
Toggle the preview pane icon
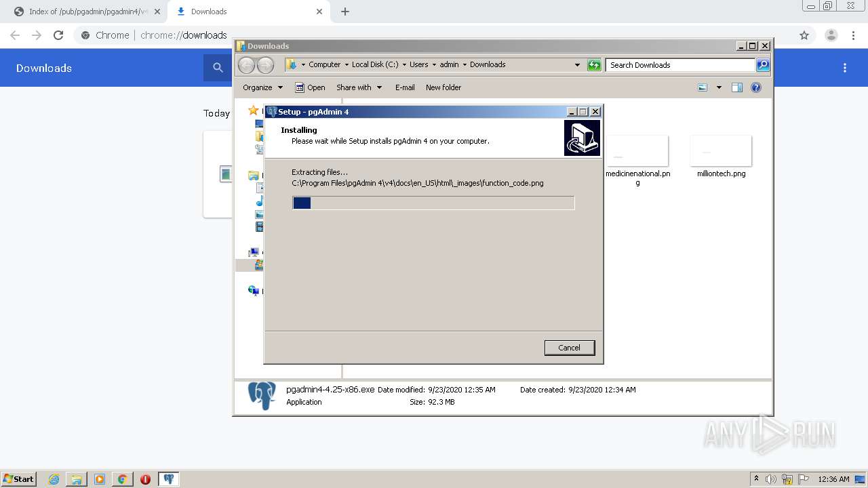tap(737, 87)
